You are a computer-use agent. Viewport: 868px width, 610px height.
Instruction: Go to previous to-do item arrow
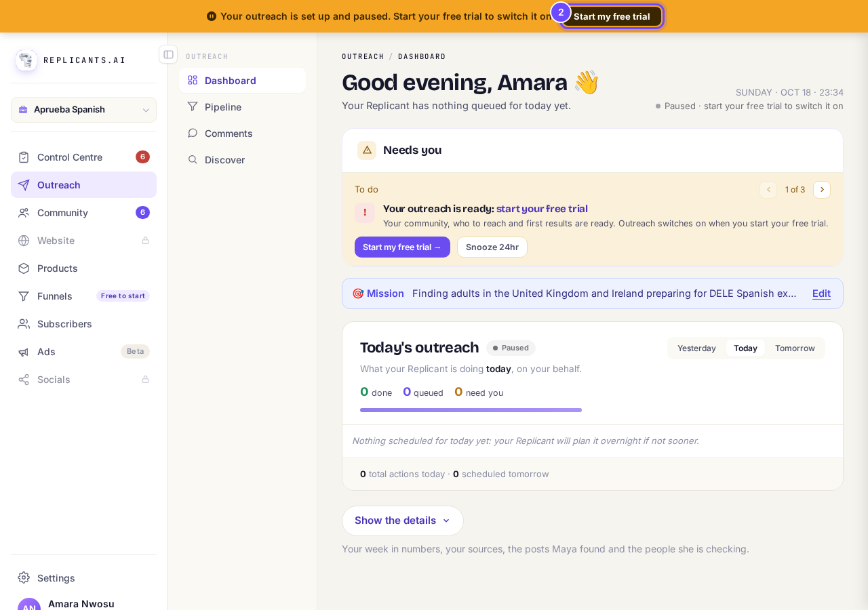768,190
